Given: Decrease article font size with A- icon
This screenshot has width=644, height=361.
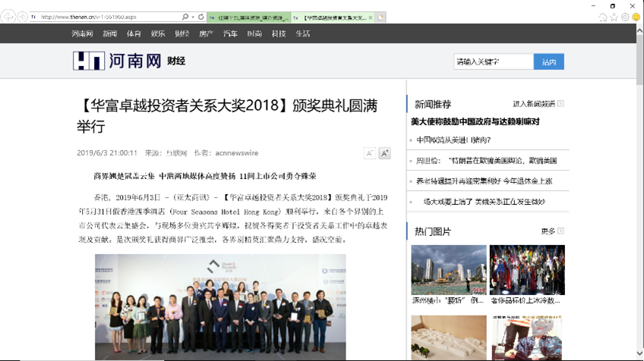Looking at the screenshot, I should pyautogui.click(x=369, y=153).
